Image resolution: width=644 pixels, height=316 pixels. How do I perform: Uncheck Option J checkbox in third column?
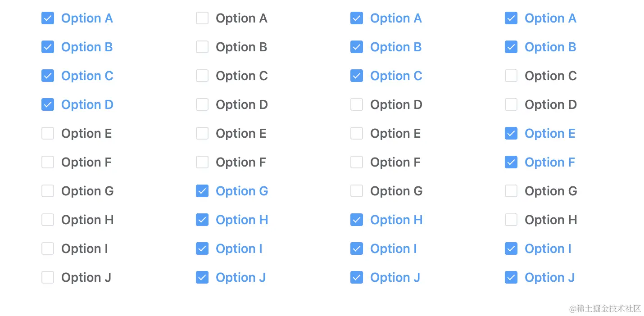[x=357, y=278]
